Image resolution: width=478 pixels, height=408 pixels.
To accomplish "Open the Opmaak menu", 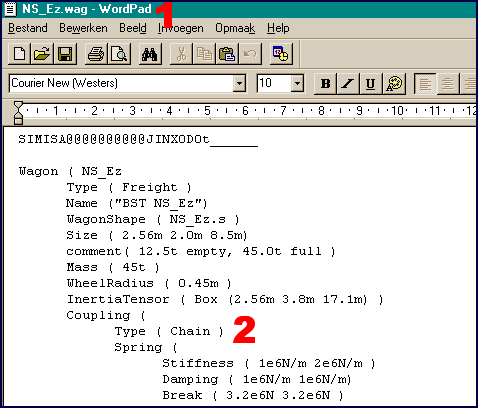I will pyautogui.click(x=235, y=28).
